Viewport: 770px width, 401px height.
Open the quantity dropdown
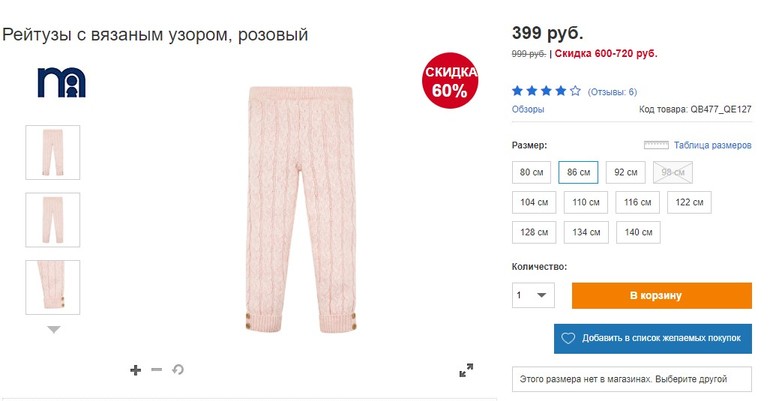(x=533, y=296)
